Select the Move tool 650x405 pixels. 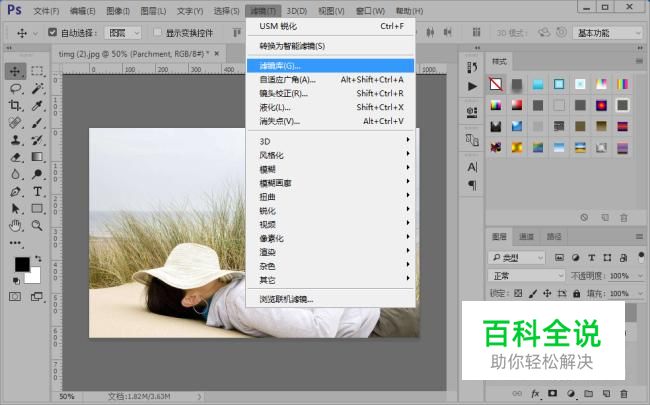tap(15, 71)
